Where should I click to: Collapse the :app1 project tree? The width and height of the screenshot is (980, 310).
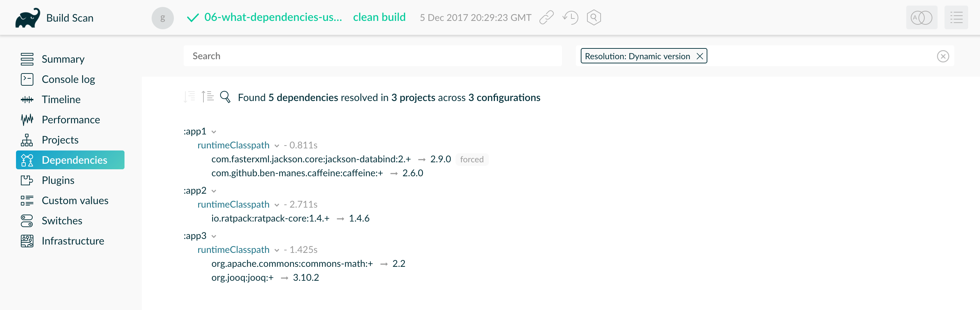click(x=214, y=131)
